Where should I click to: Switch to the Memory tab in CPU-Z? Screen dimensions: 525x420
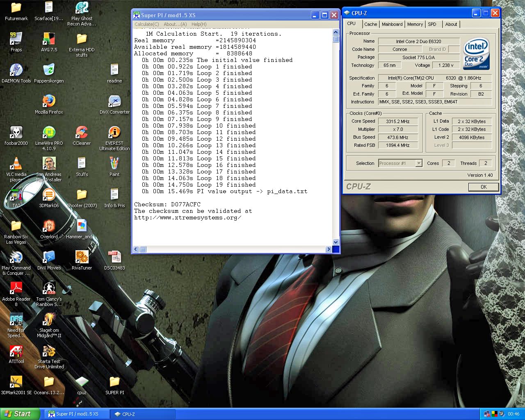(415, 25)
